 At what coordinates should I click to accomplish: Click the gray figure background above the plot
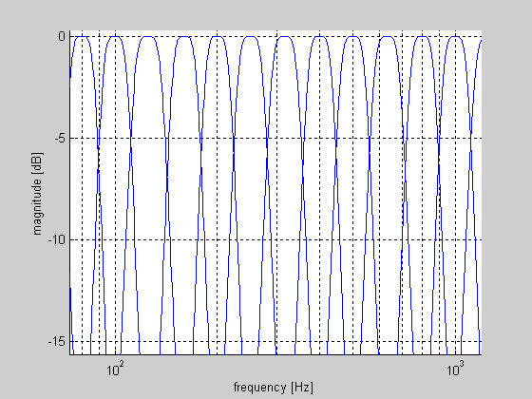click(266, 14)
